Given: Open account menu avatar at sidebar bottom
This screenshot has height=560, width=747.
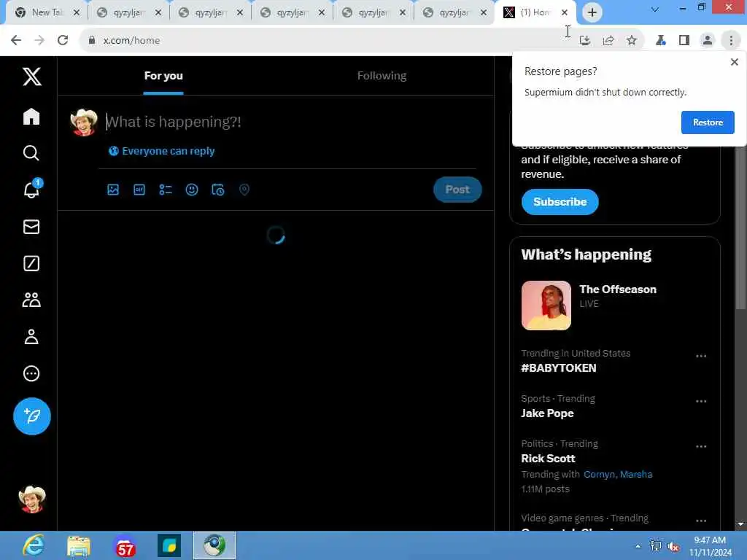Looking at the screenshot, I should (32, 499).
